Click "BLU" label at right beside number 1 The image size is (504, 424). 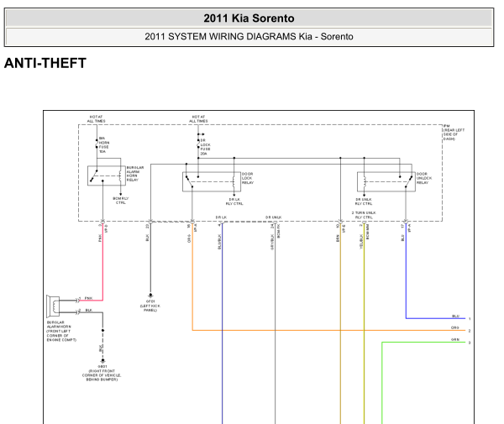[455, 316]
